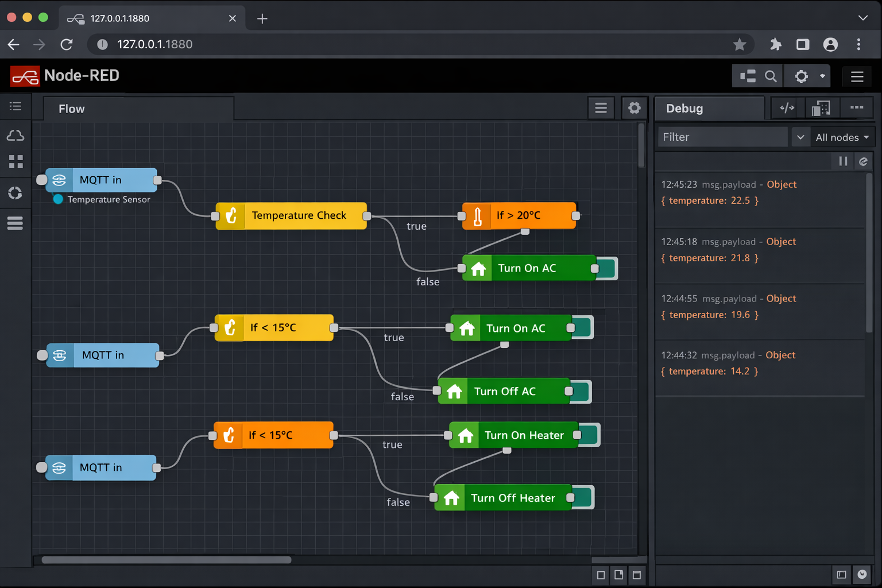This screenshot has height=588, width=882.
Task: Click the first square icon in canvas footer
Action: pos(601,575)
